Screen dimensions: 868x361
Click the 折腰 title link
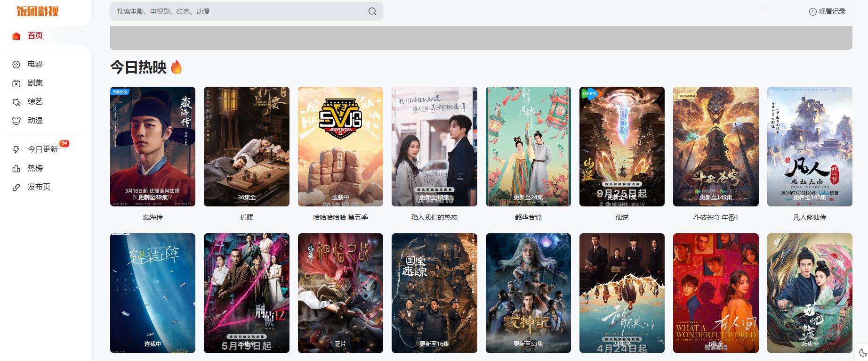(247, 217)
